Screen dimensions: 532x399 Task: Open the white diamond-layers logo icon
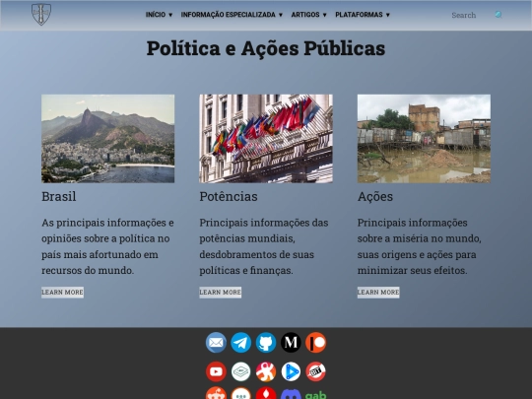241,371
